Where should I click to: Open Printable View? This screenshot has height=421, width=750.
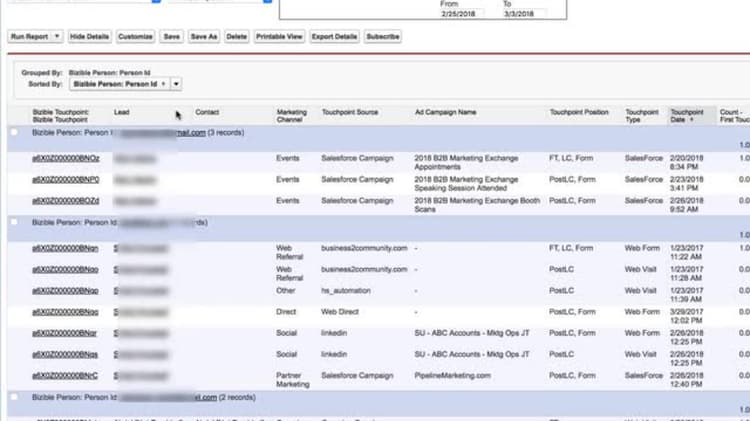tap(279, 37)
